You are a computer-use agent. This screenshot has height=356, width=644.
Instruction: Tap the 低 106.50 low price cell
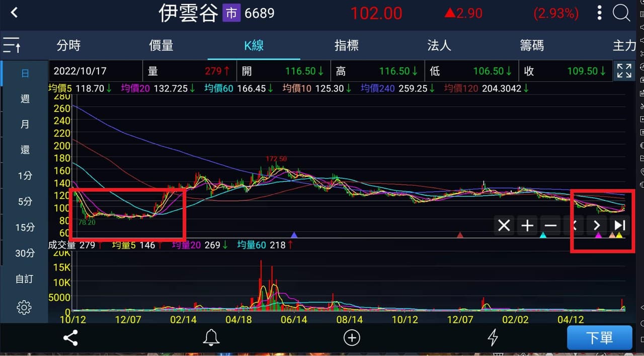point(472,71)
